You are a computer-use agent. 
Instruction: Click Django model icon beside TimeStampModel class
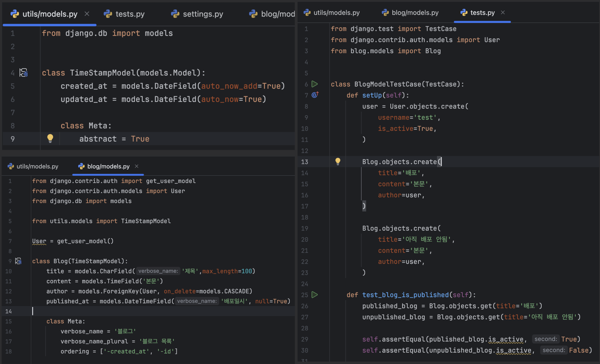tap(24, 73)
